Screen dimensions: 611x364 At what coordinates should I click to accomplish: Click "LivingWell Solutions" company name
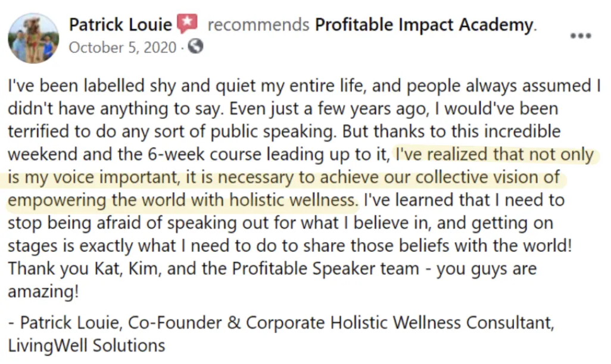tap(86, 346)
